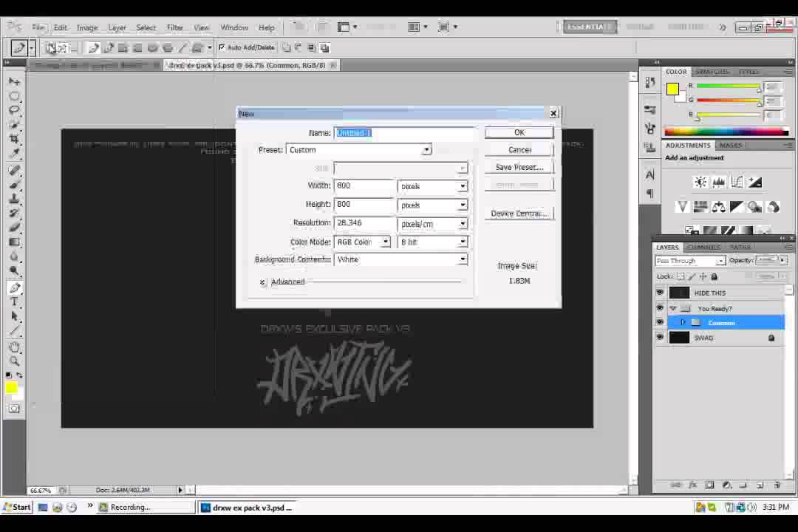798x532 pixels.
Task: Add a Brightness/Contrast adjustment
Action: coord(700,183)
